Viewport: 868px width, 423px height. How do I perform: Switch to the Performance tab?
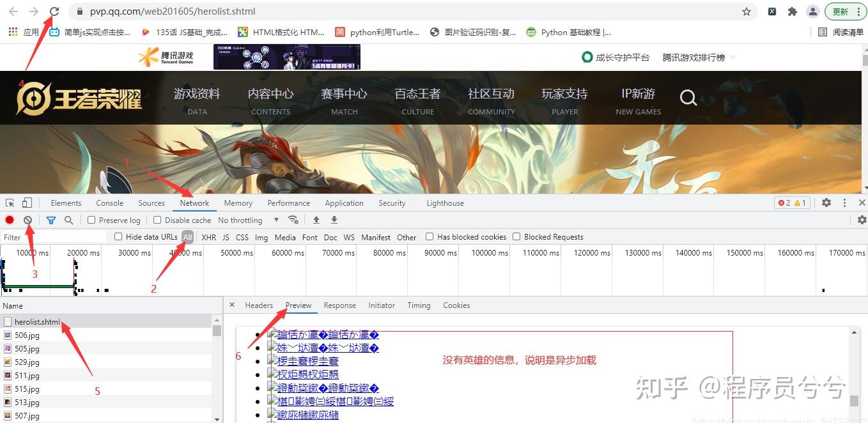point(289,203)
